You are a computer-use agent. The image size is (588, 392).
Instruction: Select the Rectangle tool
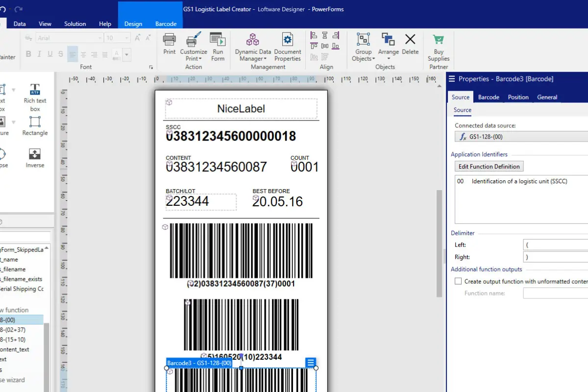tap(34, 125)
